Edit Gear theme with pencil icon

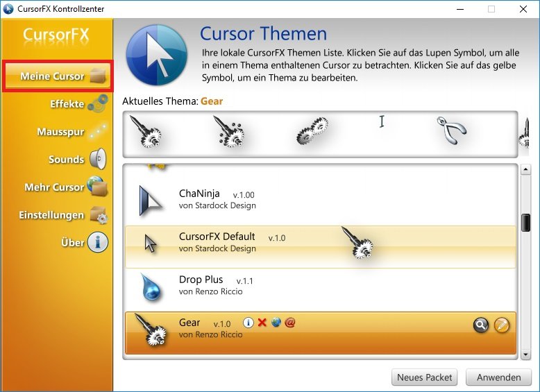tap(502, 325)
